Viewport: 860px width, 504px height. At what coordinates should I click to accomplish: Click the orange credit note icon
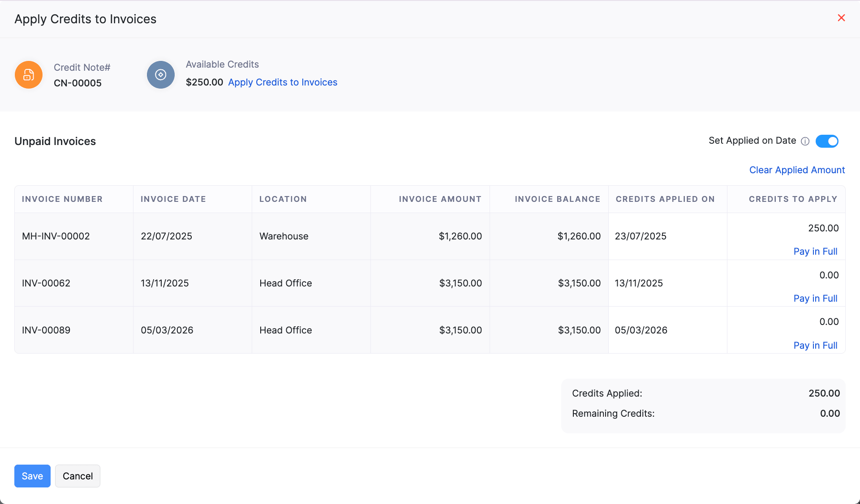click(x=29, y=75)
